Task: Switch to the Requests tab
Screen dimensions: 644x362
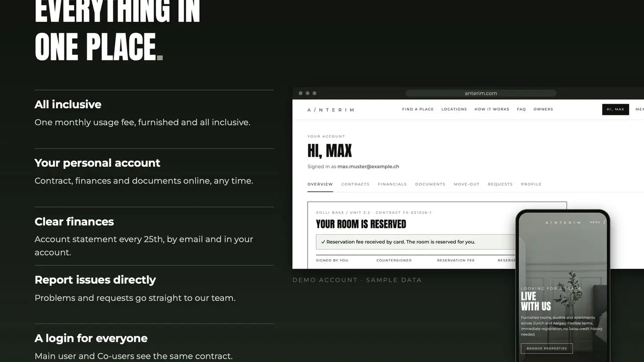Action: click(500, 185)
